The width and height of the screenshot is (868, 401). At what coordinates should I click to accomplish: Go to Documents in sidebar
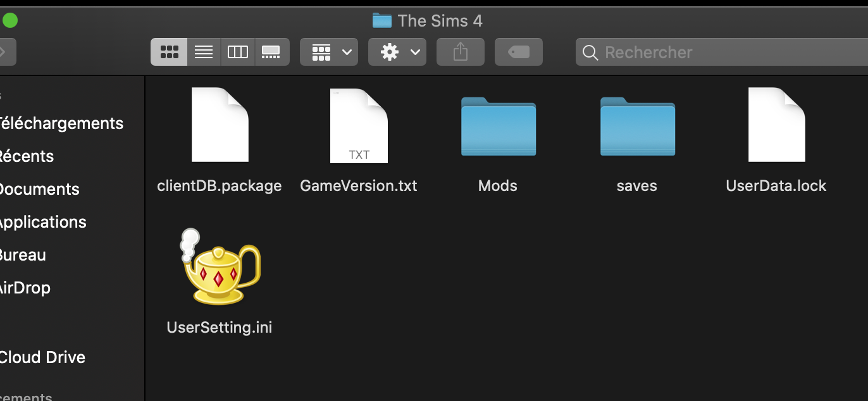(39, 189)
